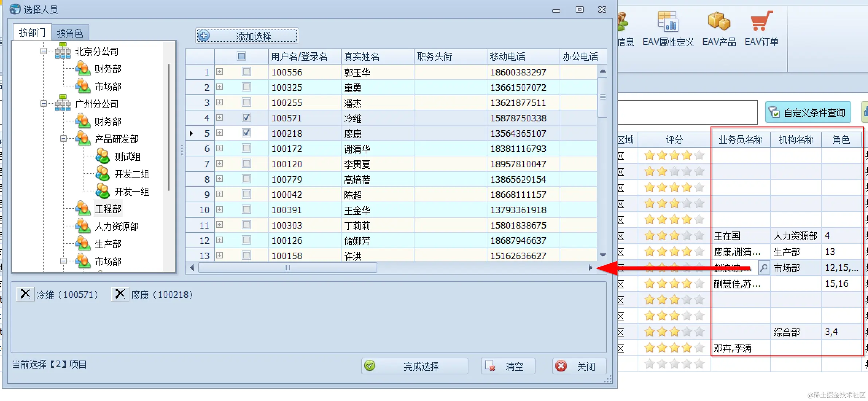The height and width of the screenshot is (401, 868).
Task: Collapse the 产品研发部 tree node
Action: [x=63, y=139]
